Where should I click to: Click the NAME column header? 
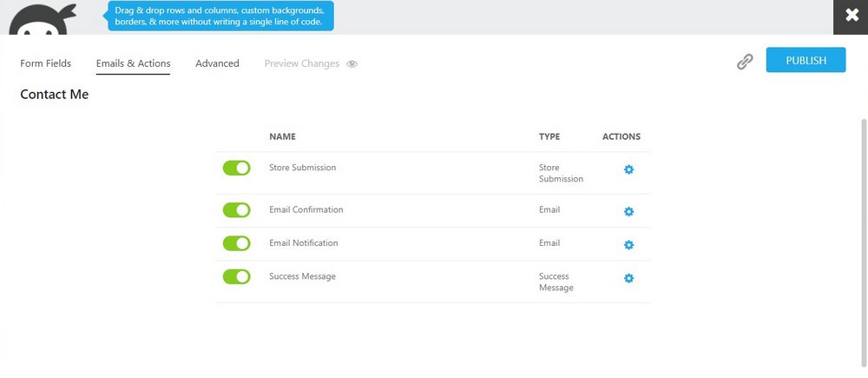pos(282,136)
